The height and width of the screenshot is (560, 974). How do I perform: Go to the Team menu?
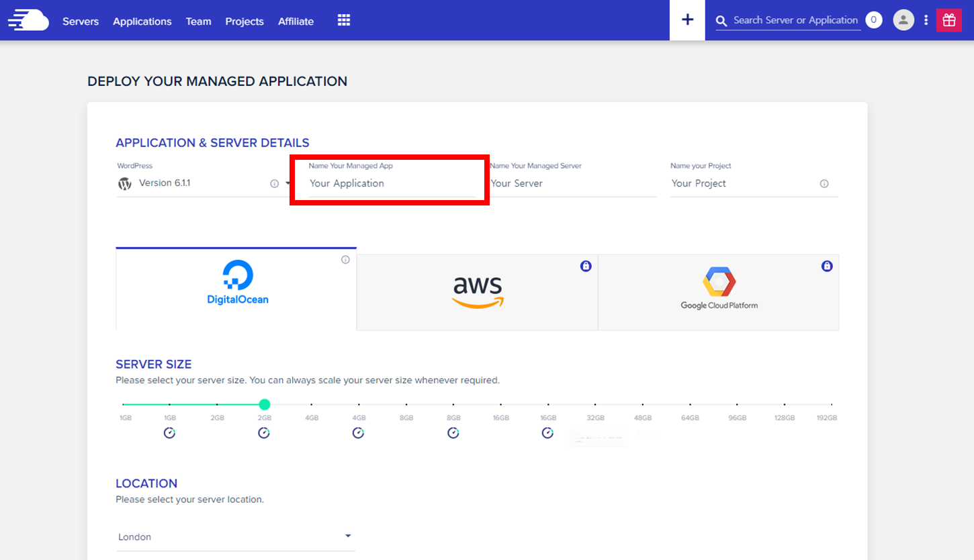tap(199, 21)
